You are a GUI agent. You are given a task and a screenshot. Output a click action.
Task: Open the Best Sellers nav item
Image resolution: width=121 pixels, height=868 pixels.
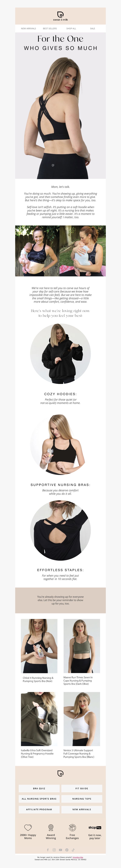(x=50, y=29)
